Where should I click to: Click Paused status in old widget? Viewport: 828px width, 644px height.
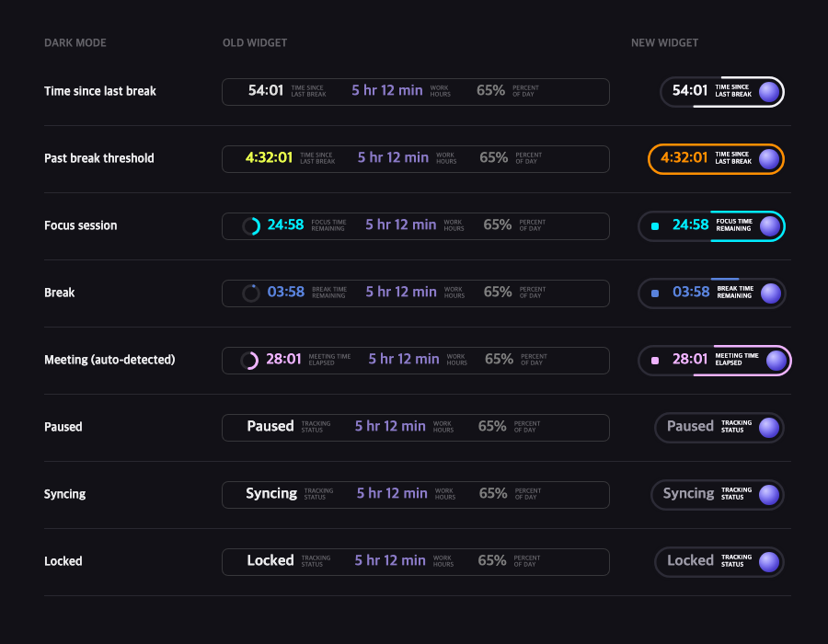click(270, 426)
